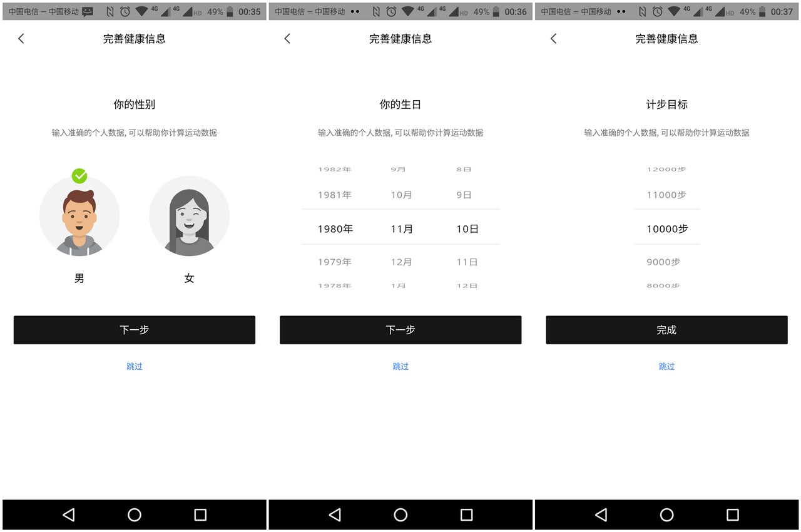Select 1980年 in the birthday picker
The width and height of the screenshot is (801, 532).
pyautogui.click(x=335, y=228)
